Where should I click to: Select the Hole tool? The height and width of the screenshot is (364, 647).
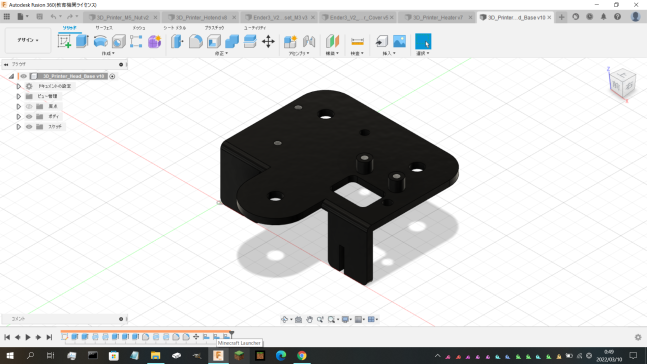118,41
